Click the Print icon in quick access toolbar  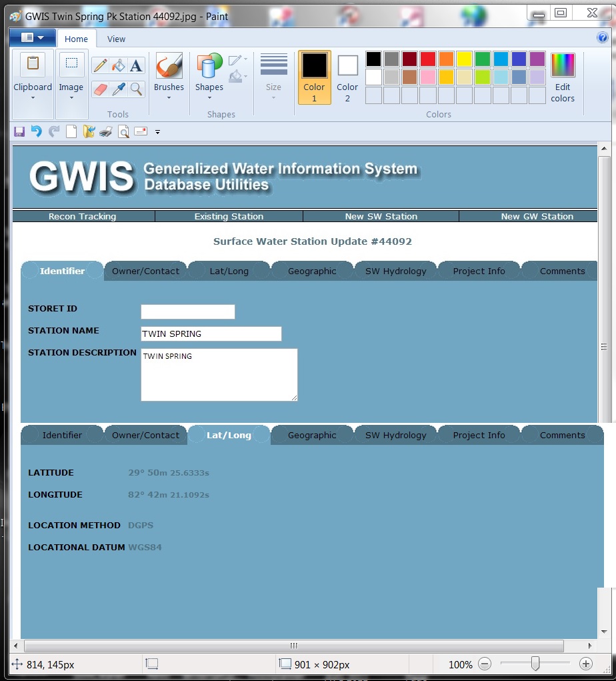(106, 131)
